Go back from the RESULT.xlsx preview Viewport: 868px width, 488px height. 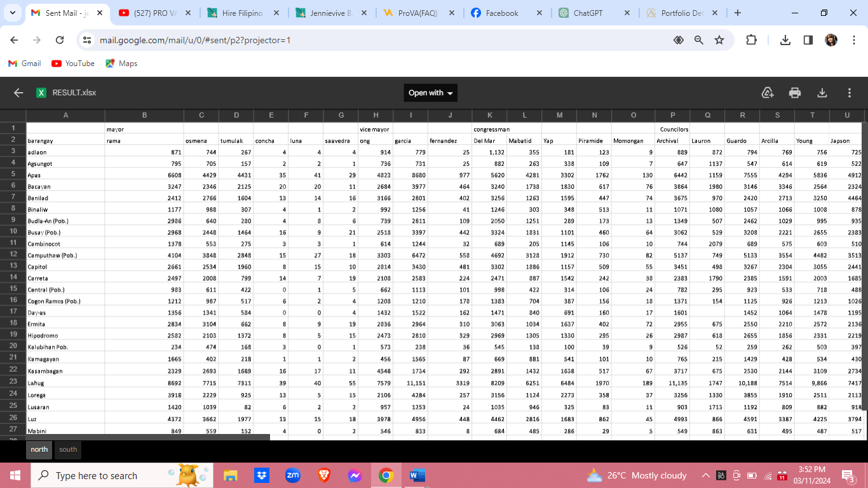point(18,93)
